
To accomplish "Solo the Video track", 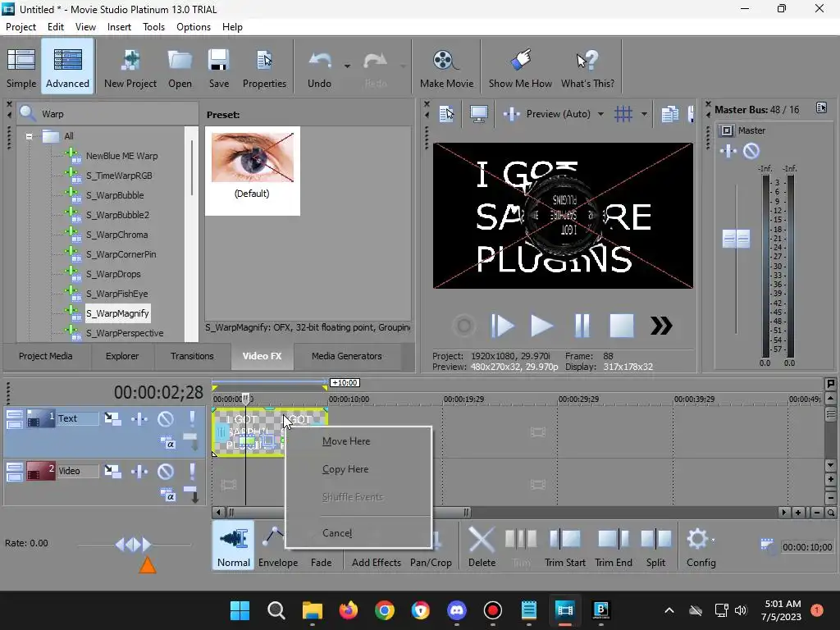I will (x=192, y=471).
